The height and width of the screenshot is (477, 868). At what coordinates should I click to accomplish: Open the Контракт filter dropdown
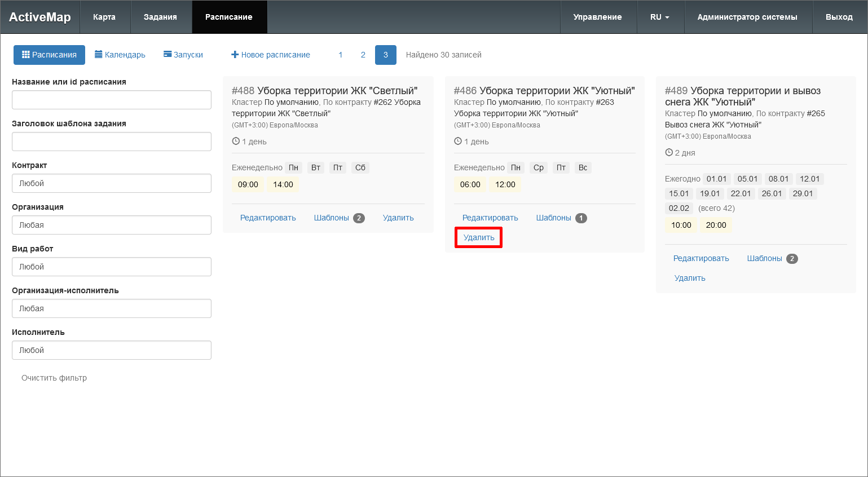[x=112, y=183]
